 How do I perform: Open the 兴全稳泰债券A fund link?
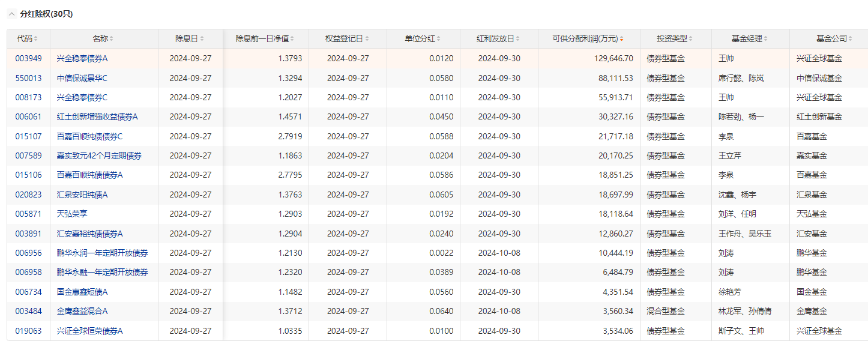(x=82, y=58)
